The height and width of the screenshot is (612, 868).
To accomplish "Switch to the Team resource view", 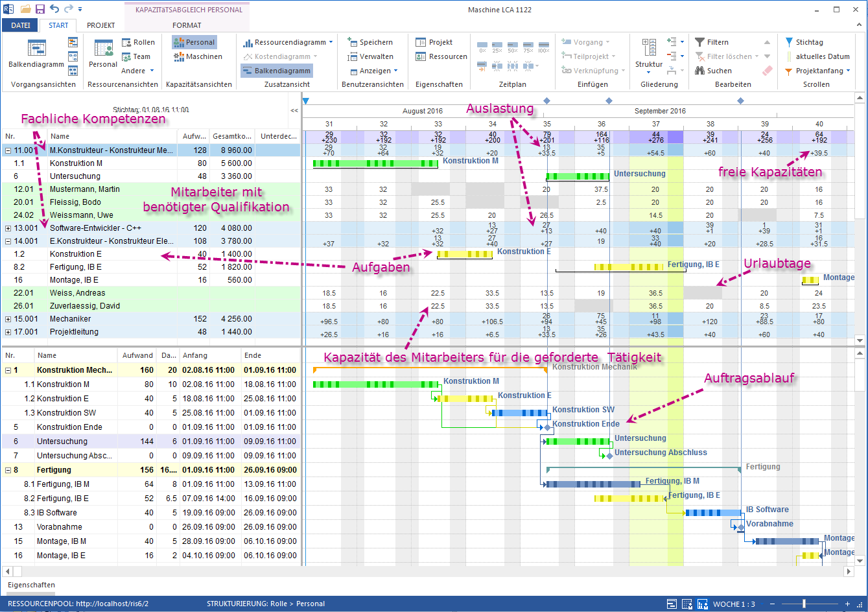I will tap(136, 56).
